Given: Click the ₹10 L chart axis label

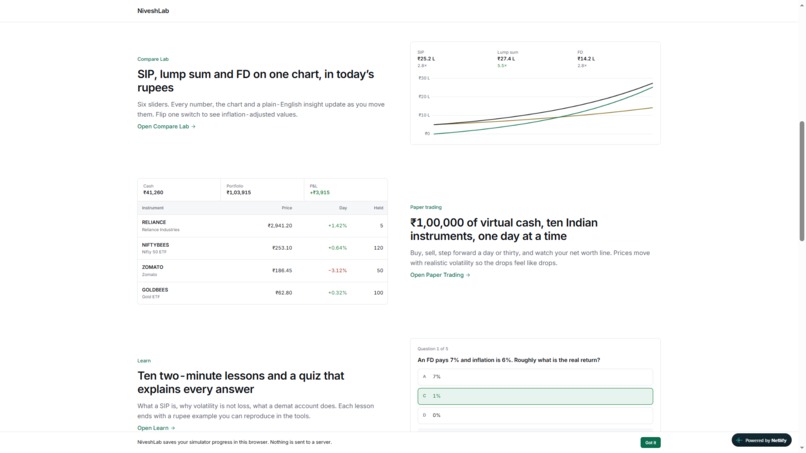Looking at the screenshot, I should pos(424,115).
